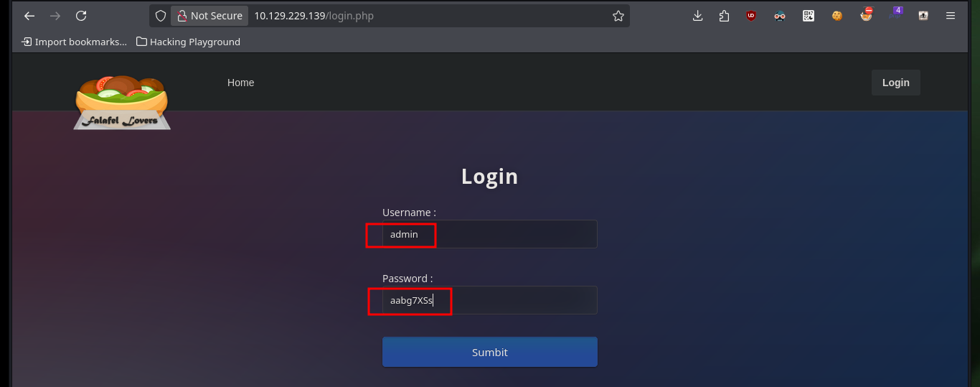Screen dimensions: 980x387
Task: Click the Import bookmarks item
Action: (x=75, y=42)
